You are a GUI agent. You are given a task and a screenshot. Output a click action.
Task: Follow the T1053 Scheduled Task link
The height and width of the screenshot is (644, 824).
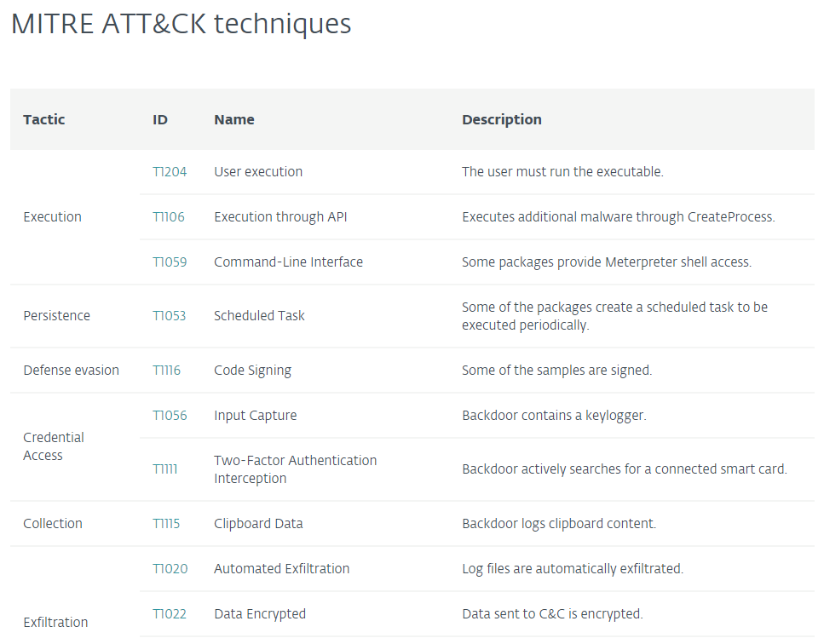click(170, 316)
